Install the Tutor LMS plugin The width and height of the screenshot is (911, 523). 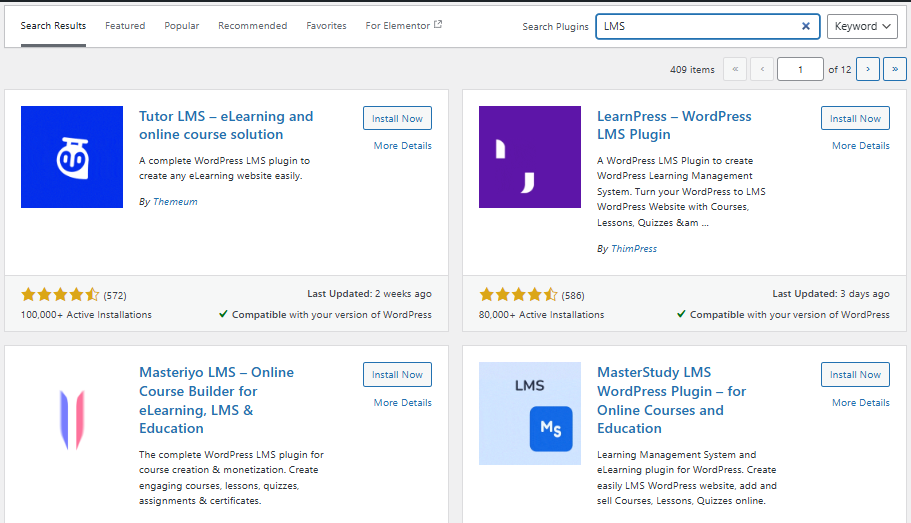[397, 119]
